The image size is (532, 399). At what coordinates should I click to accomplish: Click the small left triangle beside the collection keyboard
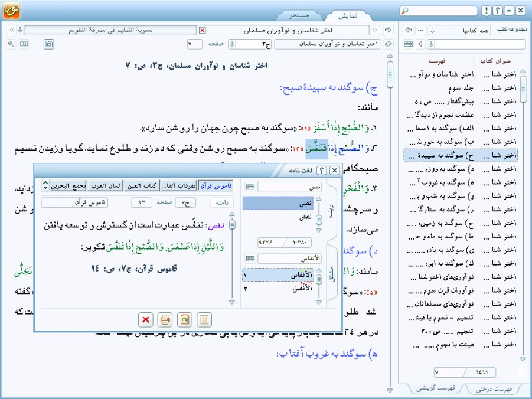click(421, 44)
